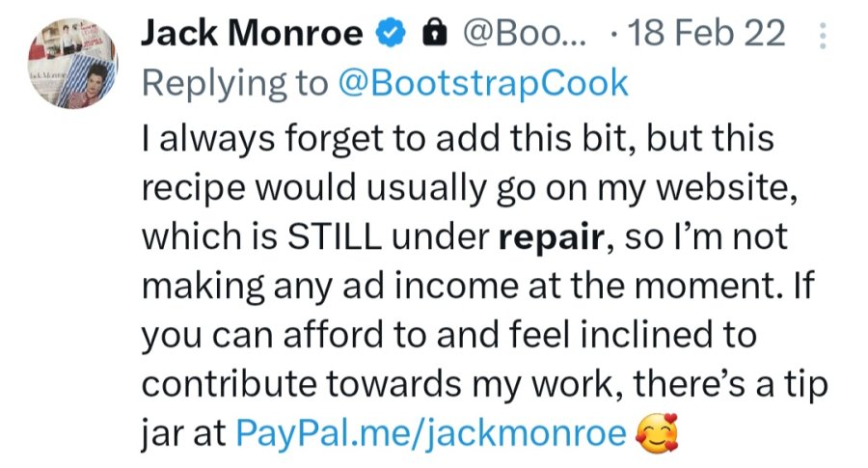Open the PayPal.me/jackmonroe link
The image size is (868, 468).
(431, 432)
